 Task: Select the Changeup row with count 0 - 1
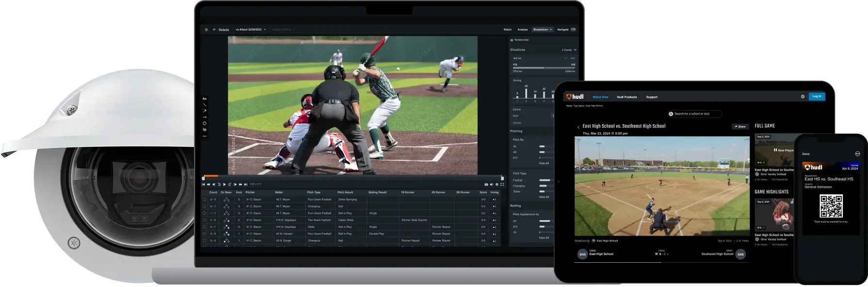tap(204, 206)
